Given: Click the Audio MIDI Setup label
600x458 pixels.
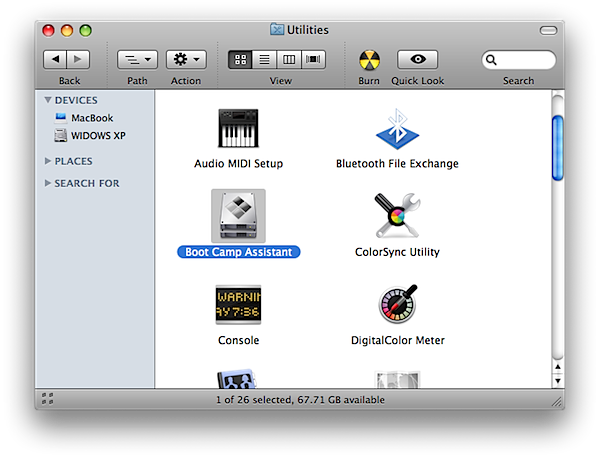Looking at the screenshot, I should [x=238, y=164].
